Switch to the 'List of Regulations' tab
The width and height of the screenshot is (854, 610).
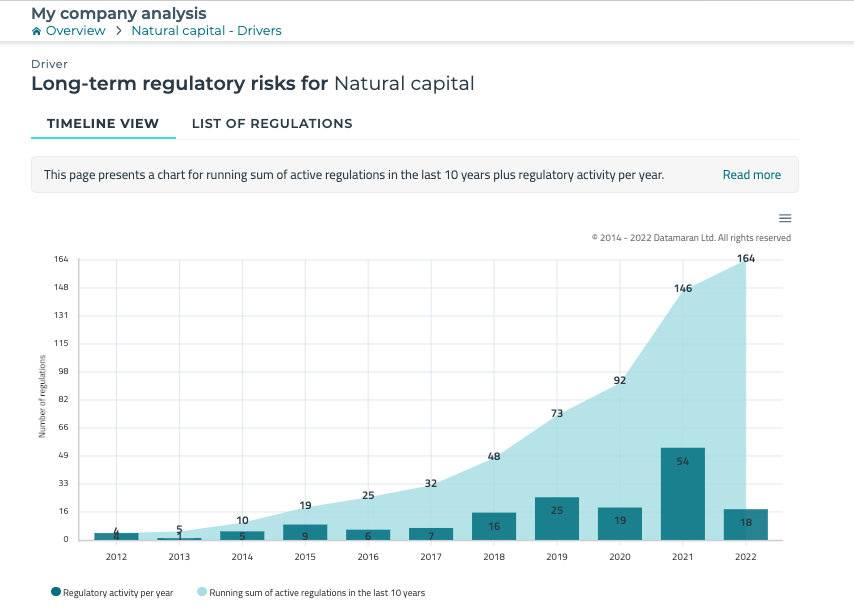point(272,123)
